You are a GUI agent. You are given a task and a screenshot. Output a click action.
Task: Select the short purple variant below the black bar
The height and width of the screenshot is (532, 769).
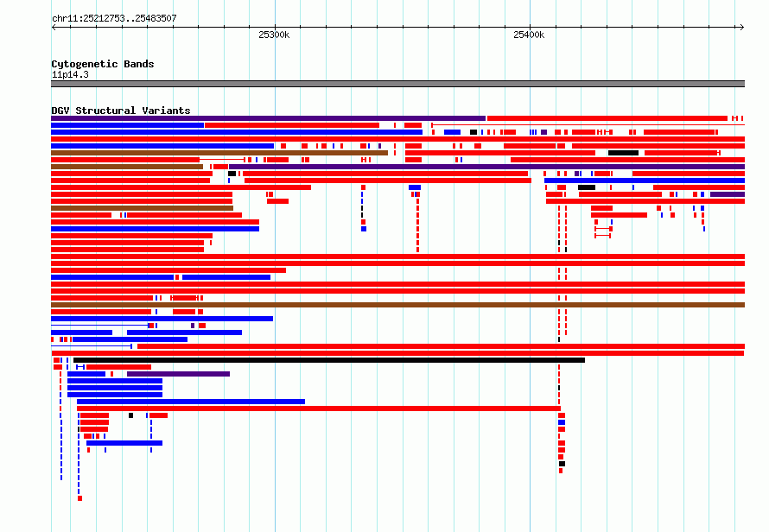tap(179, 374)
